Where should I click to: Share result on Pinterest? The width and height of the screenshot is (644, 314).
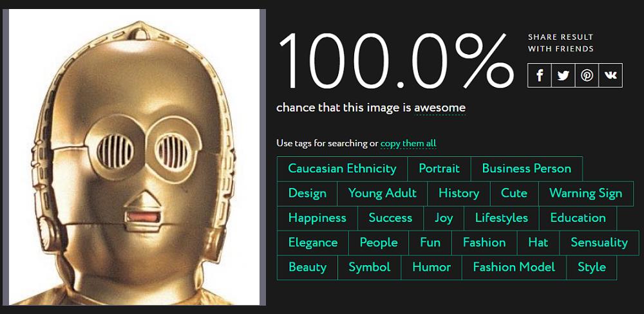pos(587,75)
